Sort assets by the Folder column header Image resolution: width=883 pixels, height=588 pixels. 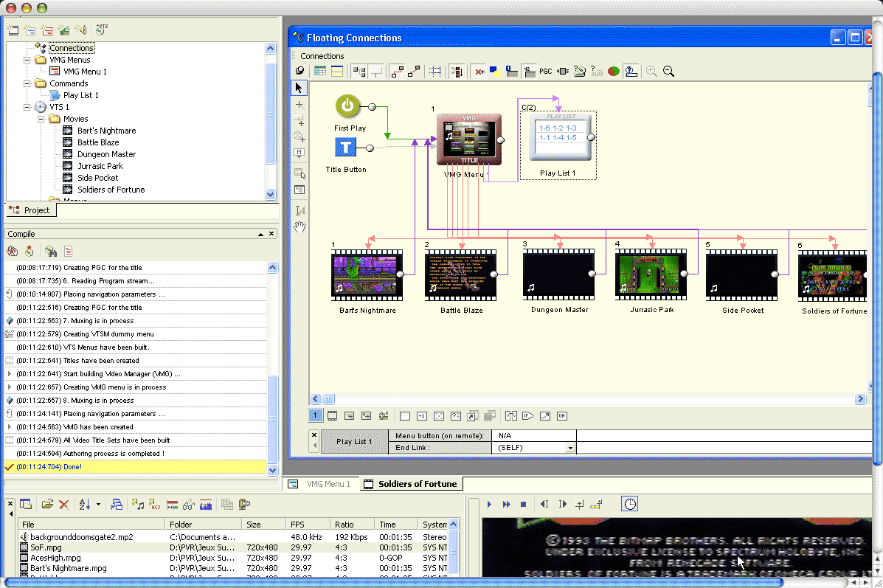(204, 525)
